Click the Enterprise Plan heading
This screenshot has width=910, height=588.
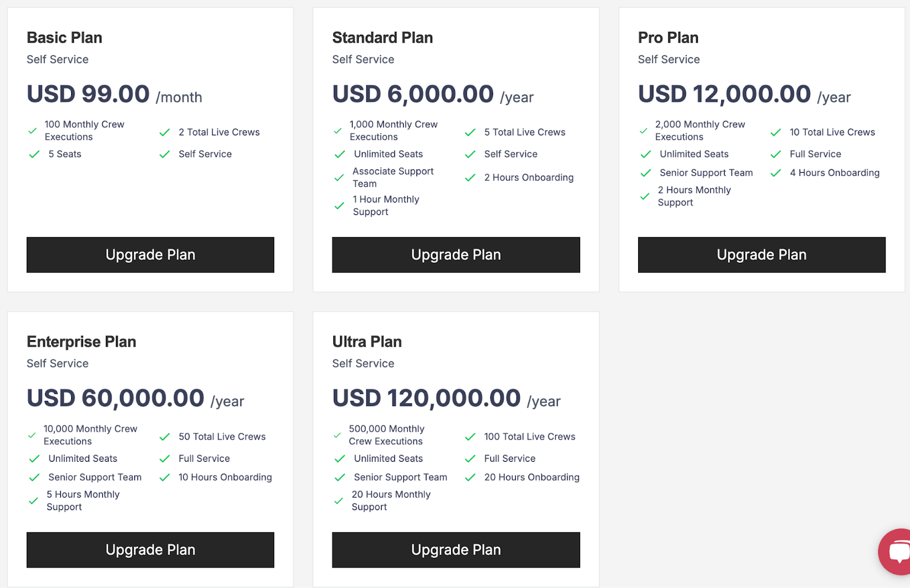pos(81,342)
